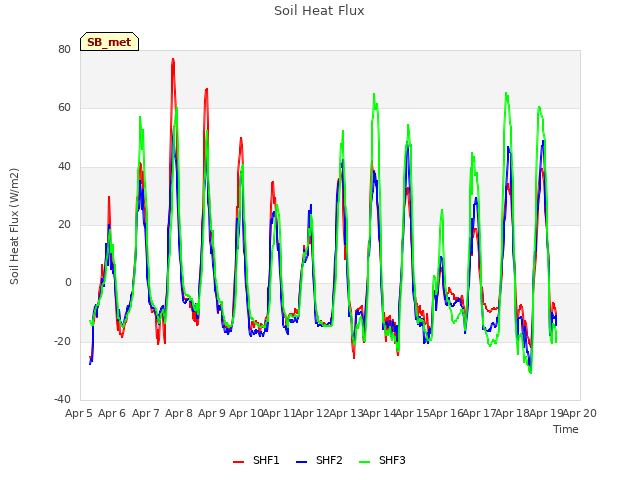Click the Apr 20 x-axis tick label
640x480 pixels.
580,413
